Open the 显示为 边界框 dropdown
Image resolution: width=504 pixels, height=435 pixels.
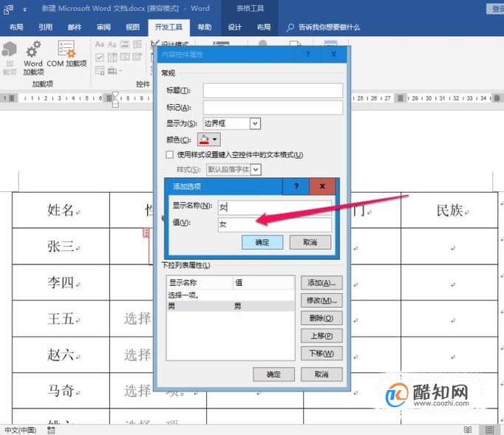[x=255, y=123]
